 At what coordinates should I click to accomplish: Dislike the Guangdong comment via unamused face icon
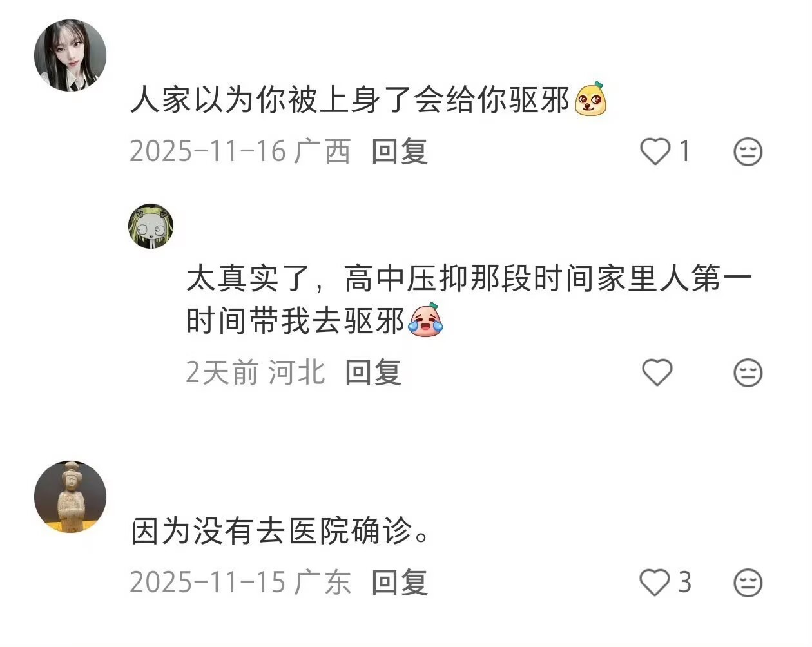coord(748,583)
